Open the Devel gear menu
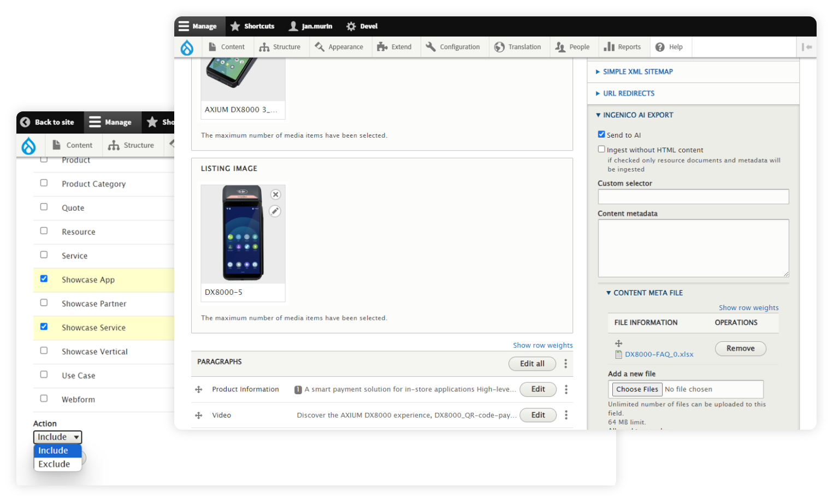Screen dimensions: 833x504 [362, 26]
